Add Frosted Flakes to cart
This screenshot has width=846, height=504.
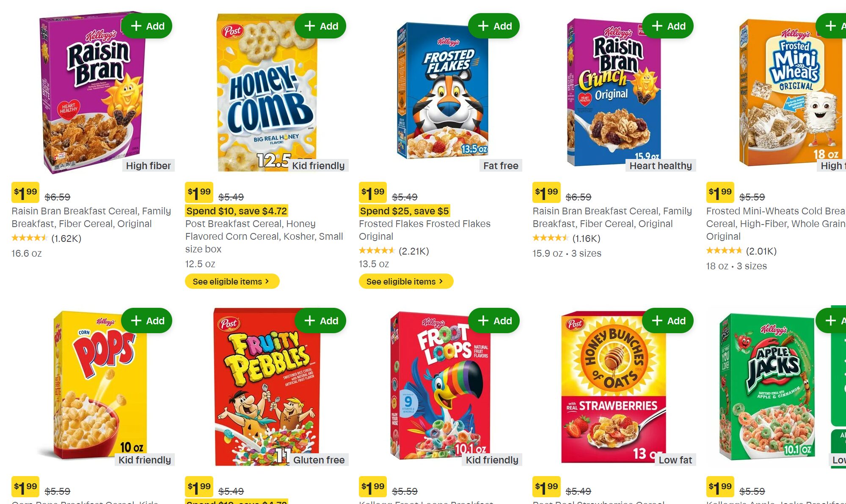point(494,26)
